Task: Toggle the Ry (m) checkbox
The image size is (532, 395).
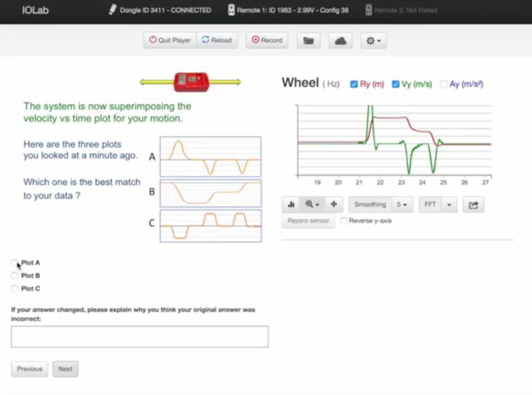Action: (x=354, y=84)
